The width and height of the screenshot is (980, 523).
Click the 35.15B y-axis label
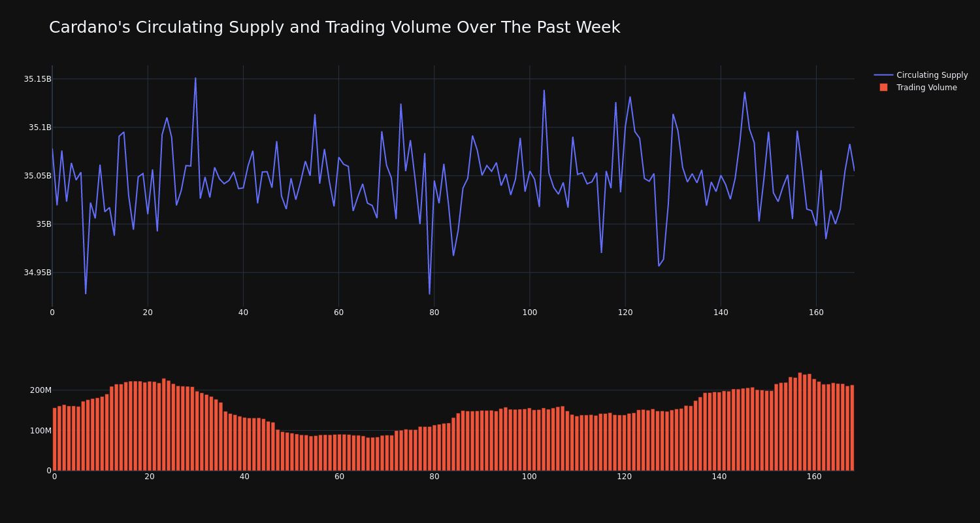point(37,79)
